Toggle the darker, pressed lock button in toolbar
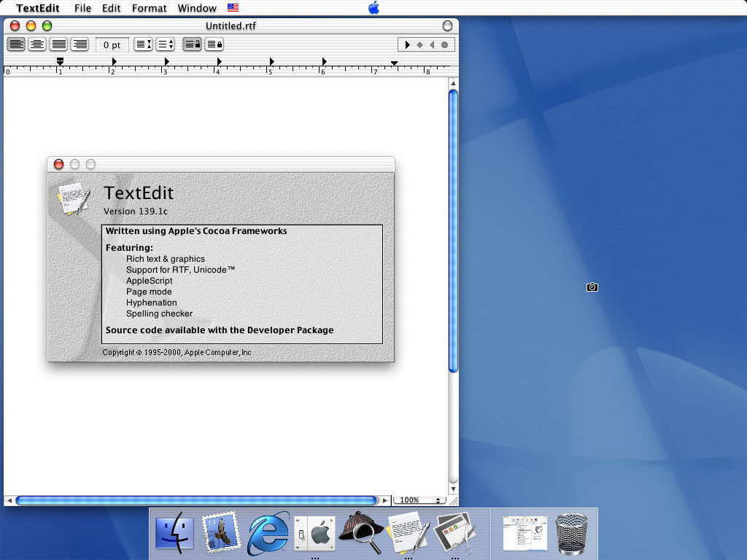Image resolution: width=747 pixels, height=560 pixels. click(x=193, y=44)
